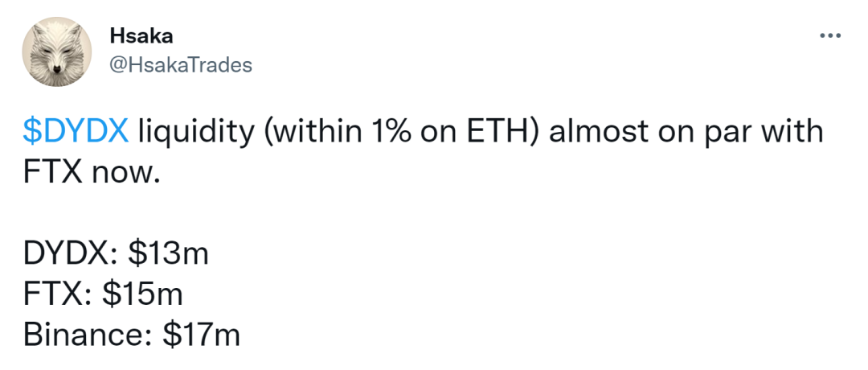The image size is (868, 370).
Task: Open the blue $DYDX cashtag link
Action: [76, 133]
